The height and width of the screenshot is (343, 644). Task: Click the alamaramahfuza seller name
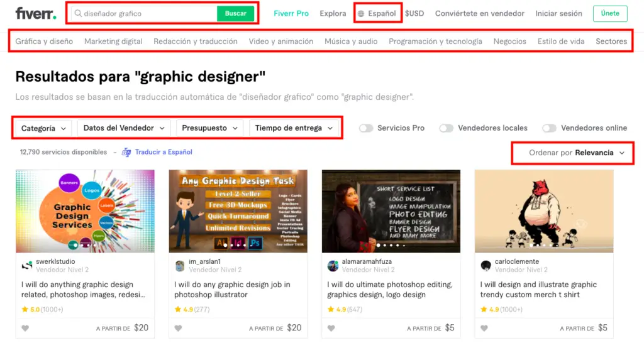coord(367,261)
